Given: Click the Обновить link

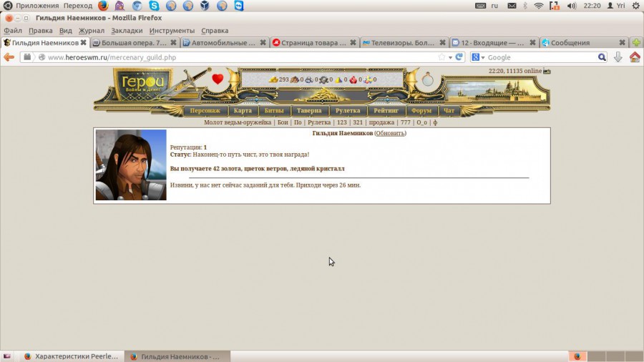Looking at the screenshot, I should (390, 133).
